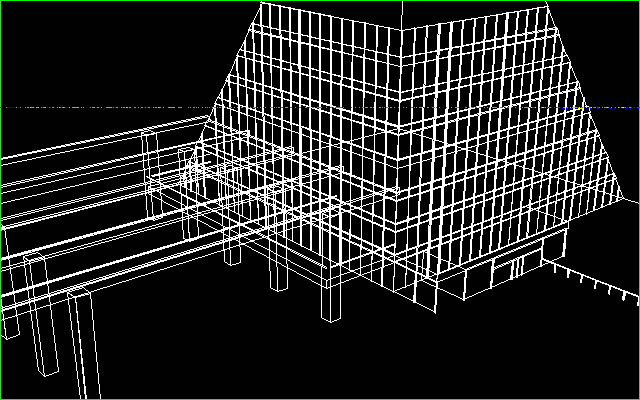This screenshot has width=640, height=400.
Task: Select the dotted horizon line left of building
Action: tap(100, 107)
